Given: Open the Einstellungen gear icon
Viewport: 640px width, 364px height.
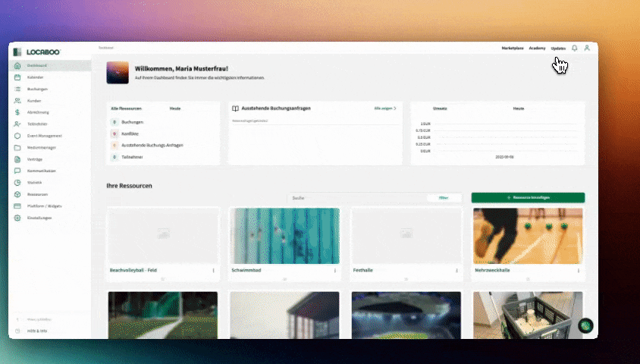Looking at the screenshot, I should [17, 218].
